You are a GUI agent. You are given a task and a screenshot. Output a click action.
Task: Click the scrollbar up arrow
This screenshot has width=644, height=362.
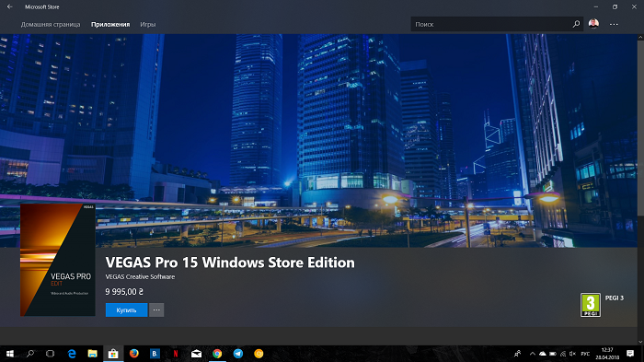click(640, 38)
